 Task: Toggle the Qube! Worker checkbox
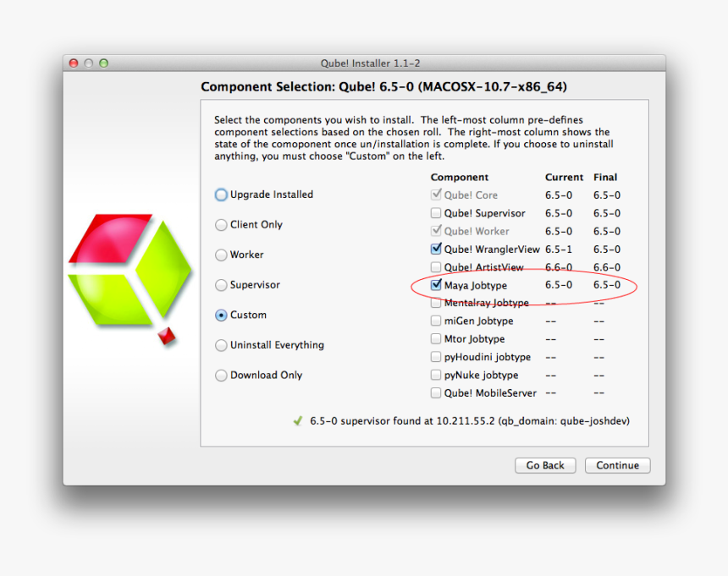click(x=435, y=231)
